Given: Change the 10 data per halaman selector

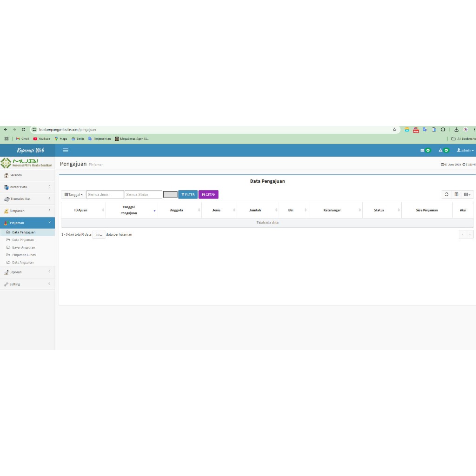Looking at the screenshot, I should pyautogui.click(x=99, y=235).
